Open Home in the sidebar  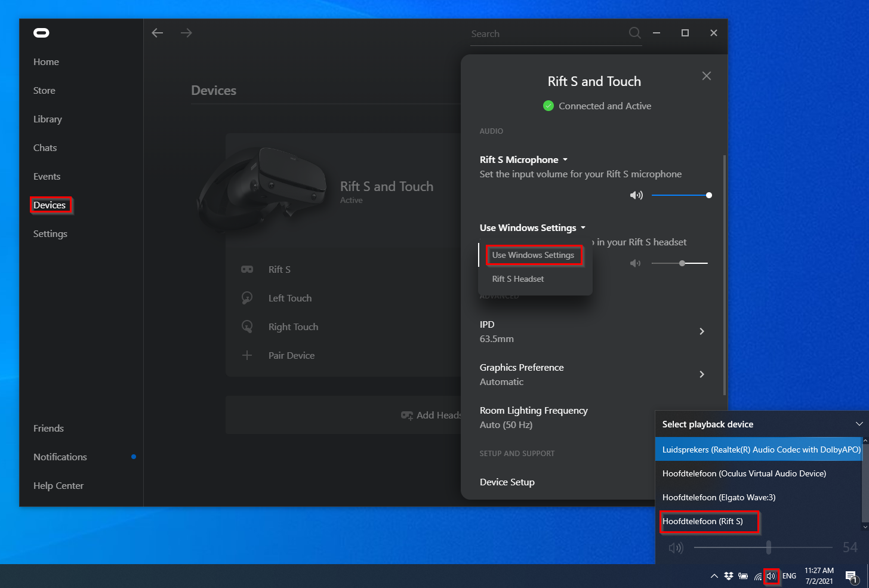click(46, 61)
